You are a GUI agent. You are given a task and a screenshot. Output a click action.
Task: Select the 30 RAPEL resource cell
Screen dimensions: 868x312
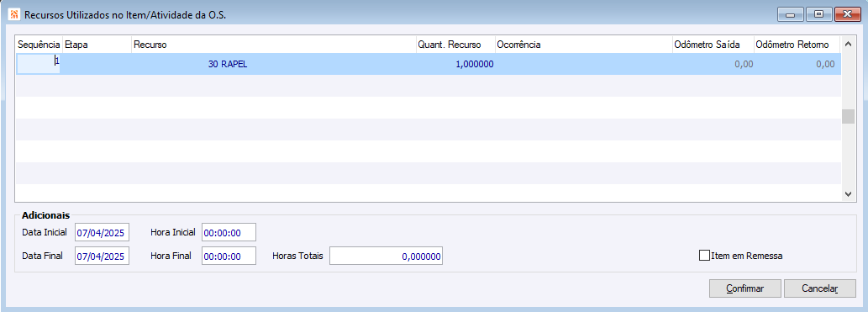(273, 64)
